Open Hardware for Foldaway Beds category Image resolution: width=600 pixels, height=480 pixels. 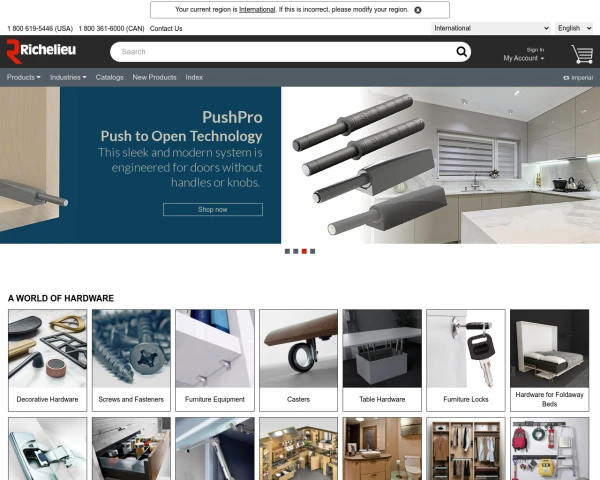click(x=549, y=360)
